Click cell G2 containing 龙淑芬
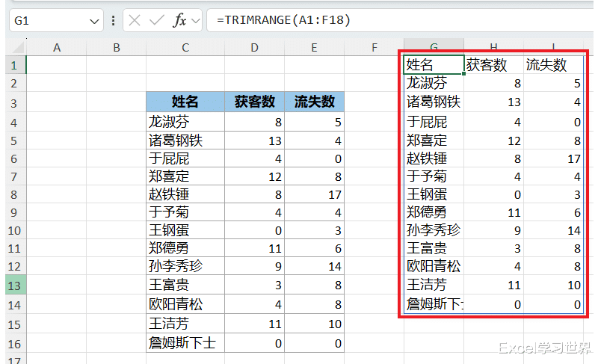The width and height of the screenshot is (598, 364). click(x=434, y=83)
